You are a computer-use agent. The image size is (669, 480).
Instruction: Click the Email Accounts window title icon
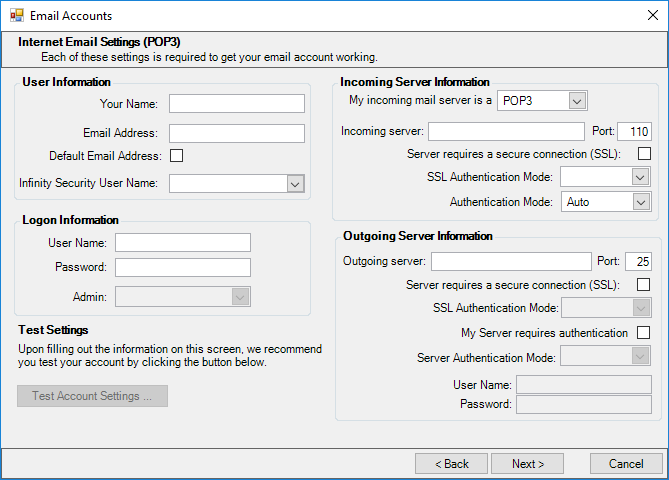pos(16,16)
